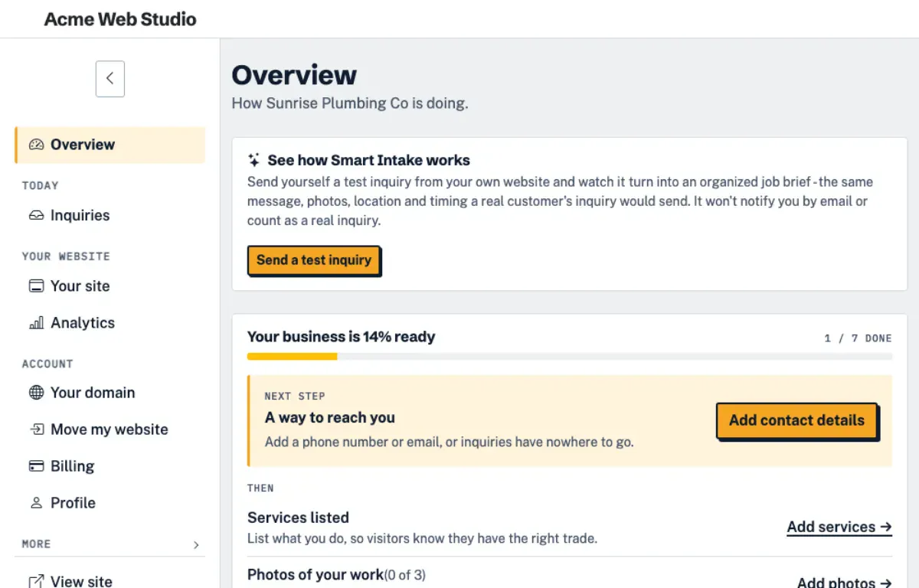Collapse the sidebar with the chevron button
Image resolution: width=919 pixels, height=588 pixels.
click(110, 79)
